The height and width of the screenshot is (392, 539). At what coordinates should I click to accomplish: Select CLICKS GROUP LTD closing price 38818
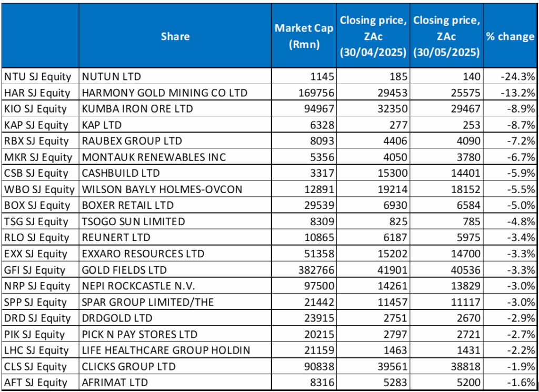click(446, 366)
